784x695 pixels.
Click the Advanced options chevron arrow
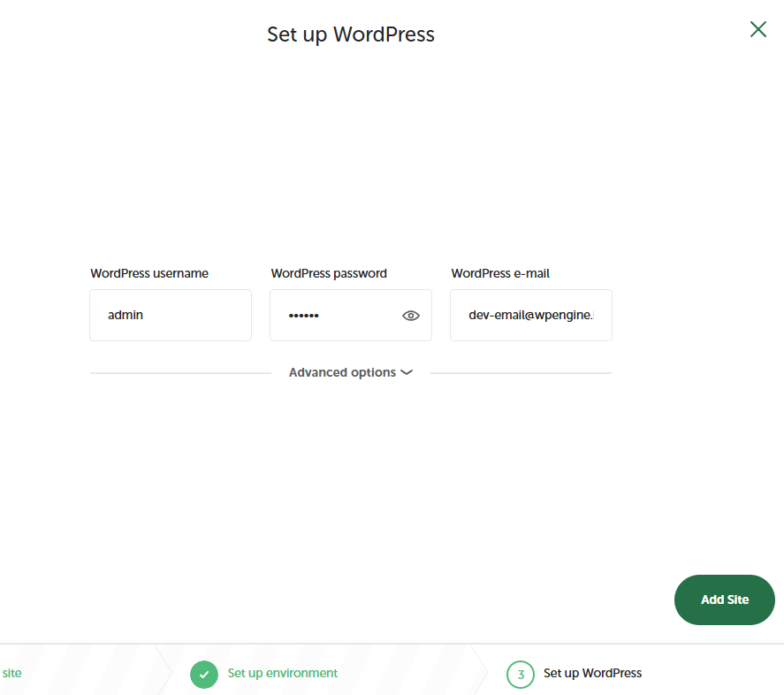407,373
